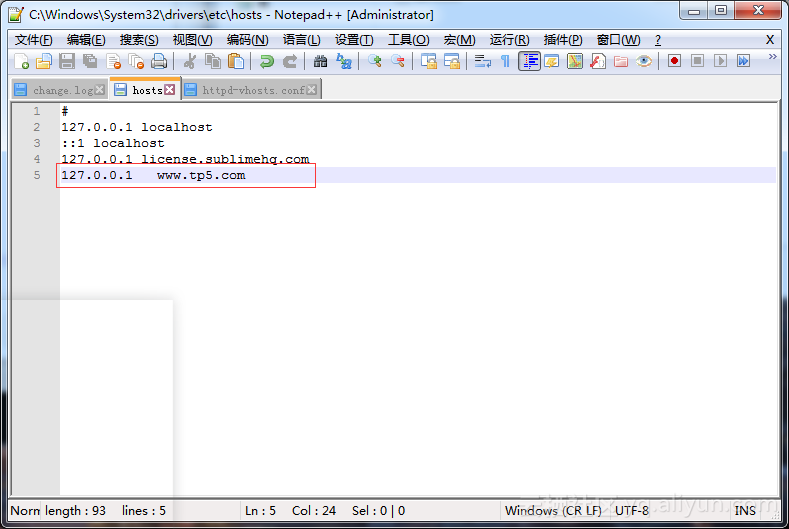Open the 搜索(S) menu
Screen dimensions: 789x529
point(139,40)
